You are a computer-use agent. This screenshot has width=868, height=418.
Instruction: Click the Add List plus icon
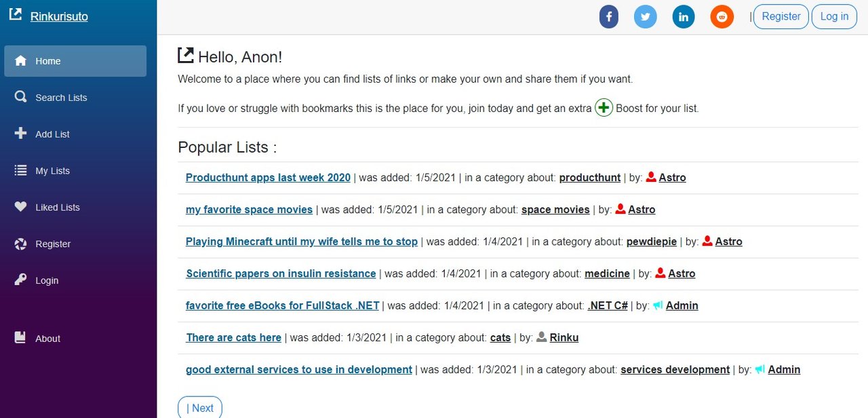(21, 134)
